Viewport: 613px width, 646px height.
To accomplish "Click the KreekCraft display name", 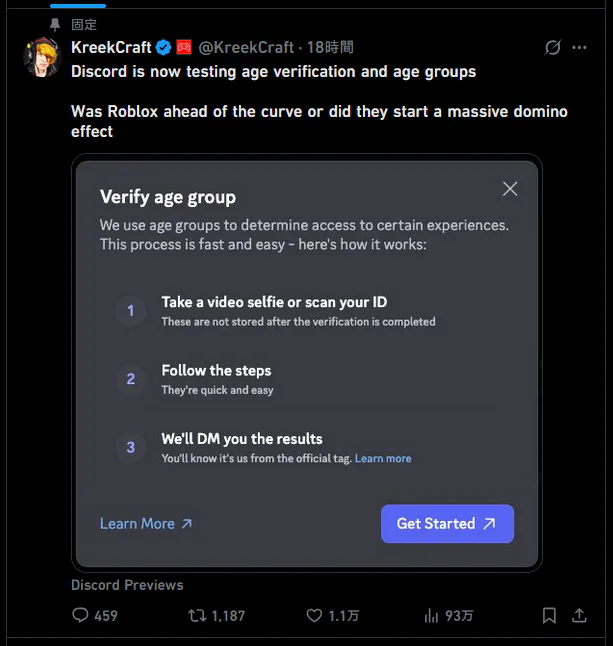I will [111, 47].
